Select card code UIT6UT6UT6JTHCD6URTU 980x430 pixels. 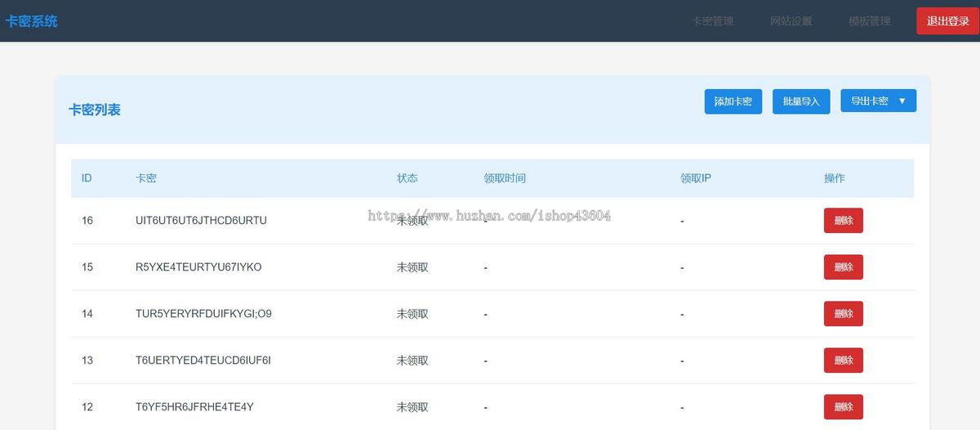point(201,221)
